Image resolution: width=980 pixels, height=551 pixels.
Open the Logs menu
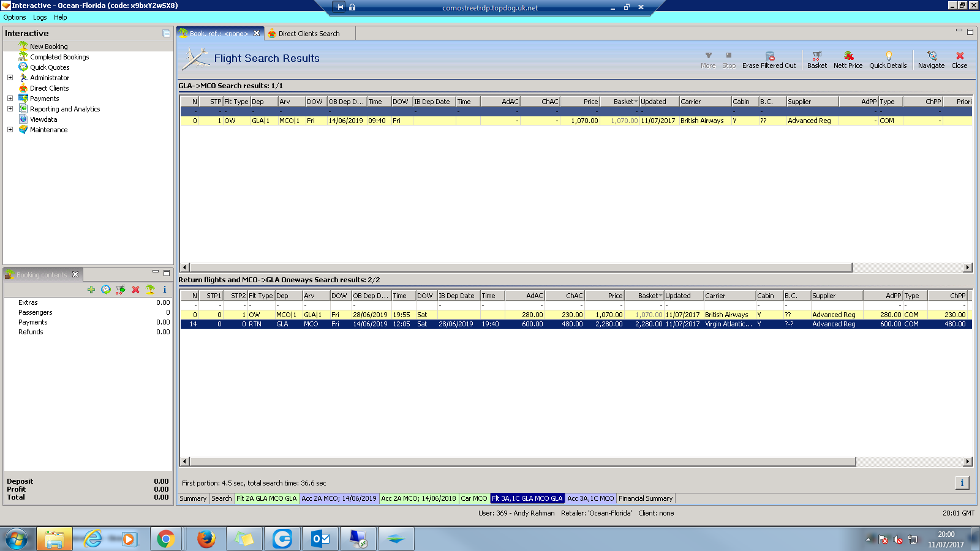(40, 17)
